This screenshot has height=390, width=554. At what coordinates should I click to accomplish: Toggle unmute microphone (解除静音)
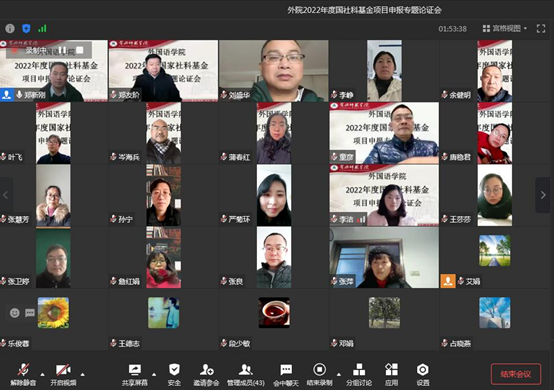[23, 375]
